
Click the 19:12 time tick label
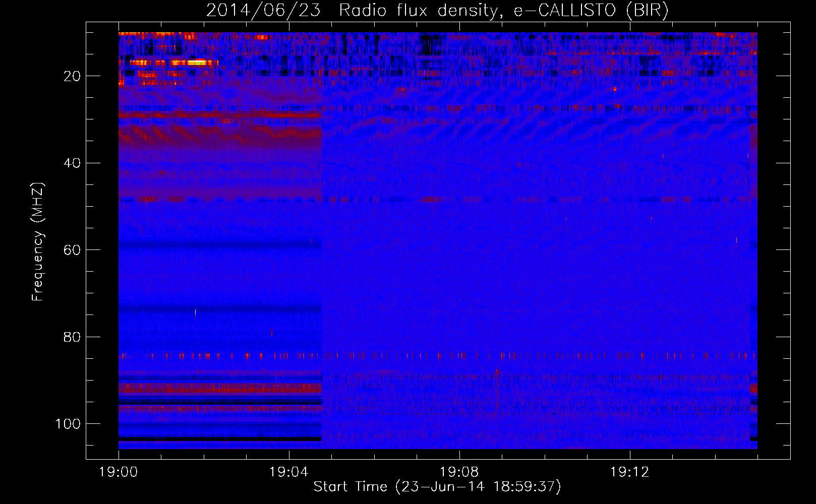pos(629,472)
